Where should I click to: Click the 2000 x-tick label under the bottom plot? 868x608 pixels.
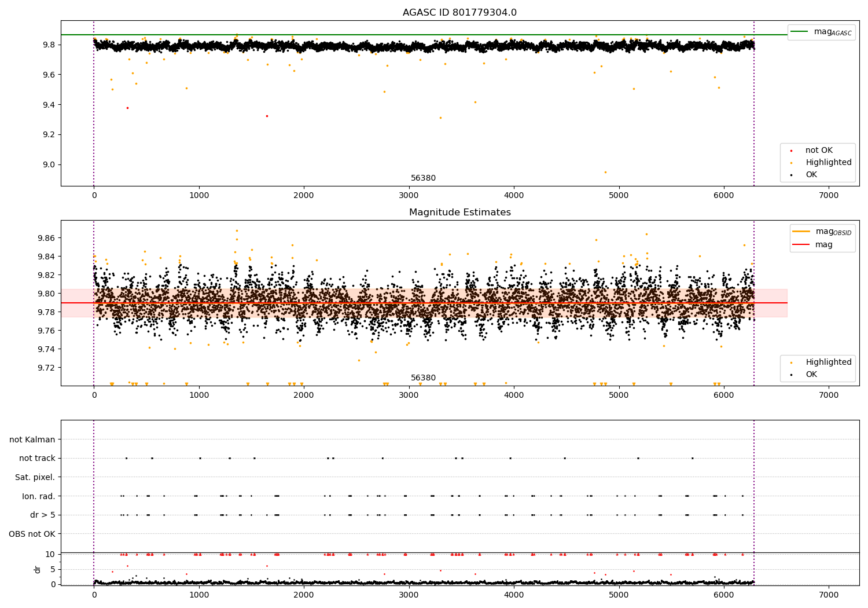click(304, 596)
